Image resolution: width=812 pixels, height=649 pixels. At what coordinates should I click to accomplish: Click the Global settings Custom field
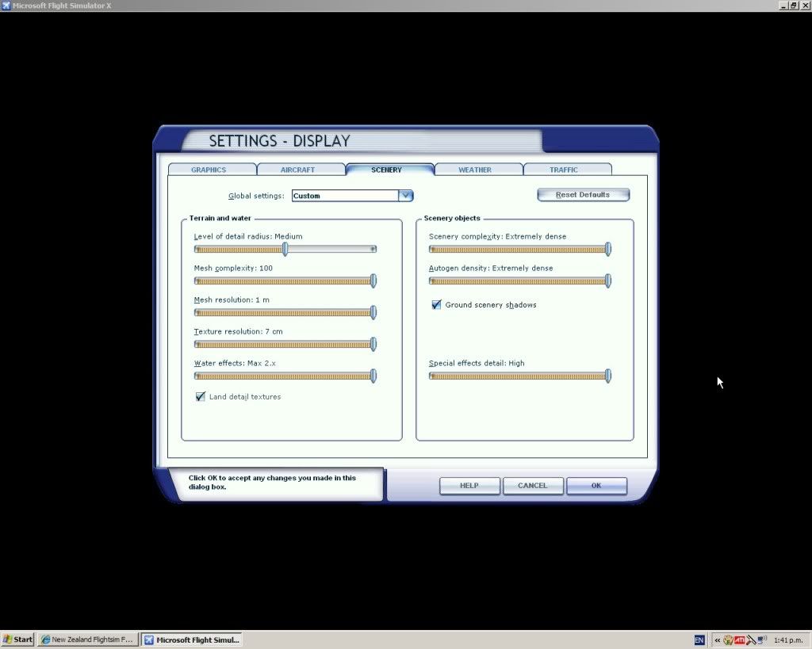click(x=345, y=196)
